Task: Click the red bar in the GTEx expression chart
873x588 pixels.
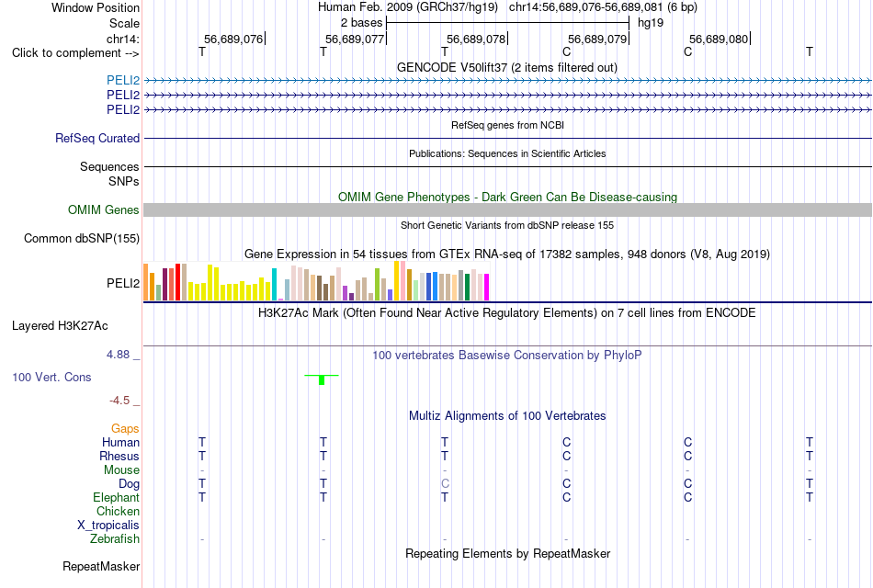Action: point(177,282)
